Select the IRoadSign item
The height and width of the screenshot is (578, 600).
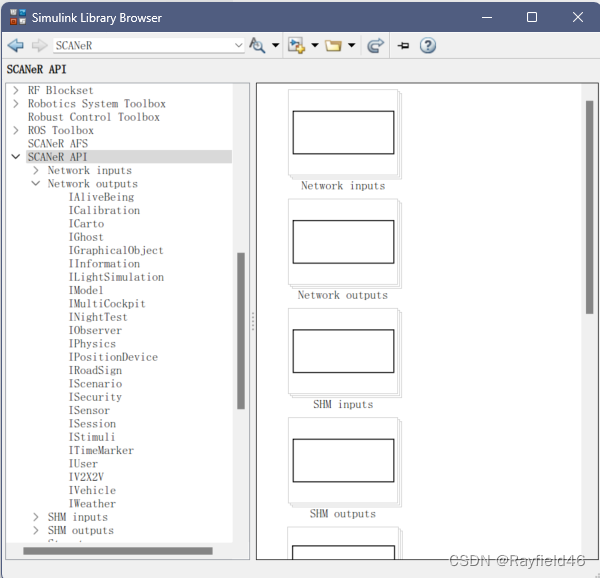(x=95, y=371)
